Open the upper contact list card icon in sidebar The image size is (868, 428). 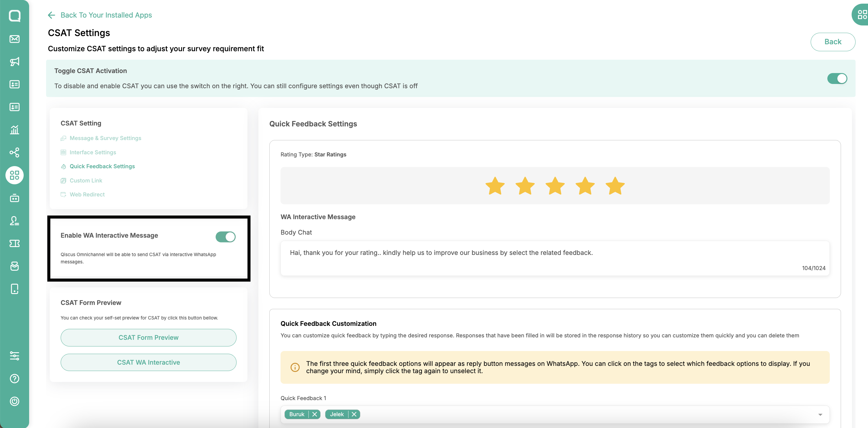pos(15,84)
